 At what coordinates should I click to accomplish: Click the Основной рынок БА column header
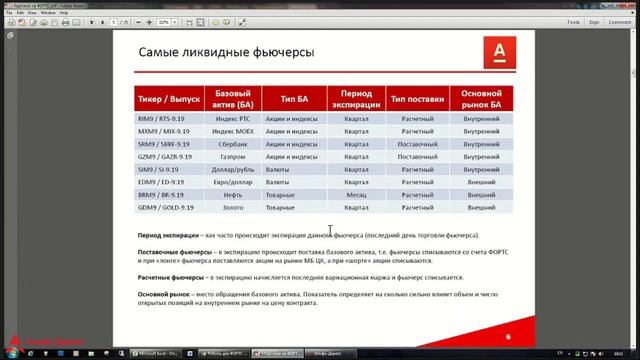pos(481,99)
